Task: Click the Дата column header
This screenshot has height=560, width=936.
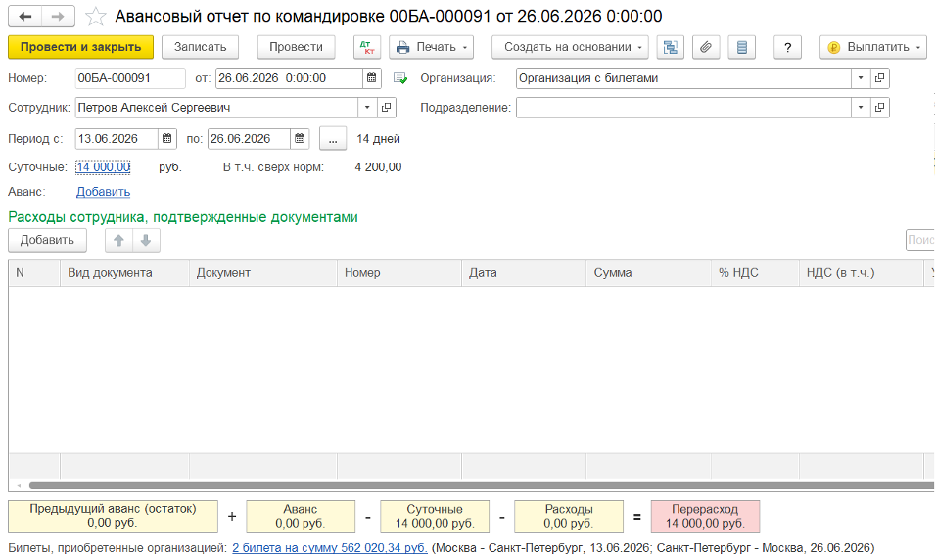Action: click(524, 273)
